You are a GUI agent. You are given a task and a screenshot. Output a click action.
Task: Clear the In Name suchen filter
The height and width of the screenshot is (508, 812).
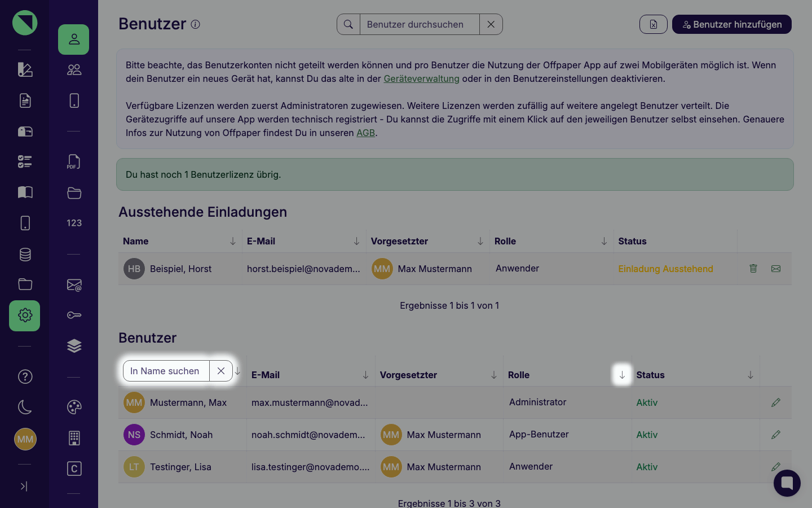pos(221,371)
